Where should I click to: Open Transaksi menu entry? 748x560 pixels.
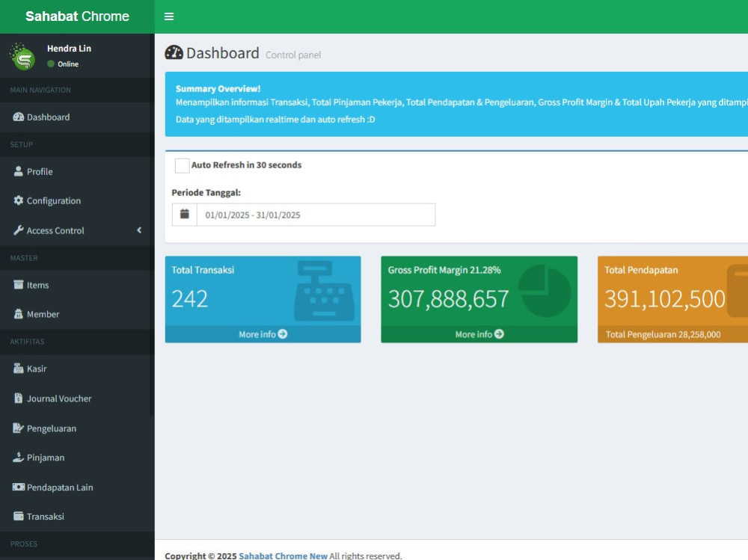(x=77, y=516)
